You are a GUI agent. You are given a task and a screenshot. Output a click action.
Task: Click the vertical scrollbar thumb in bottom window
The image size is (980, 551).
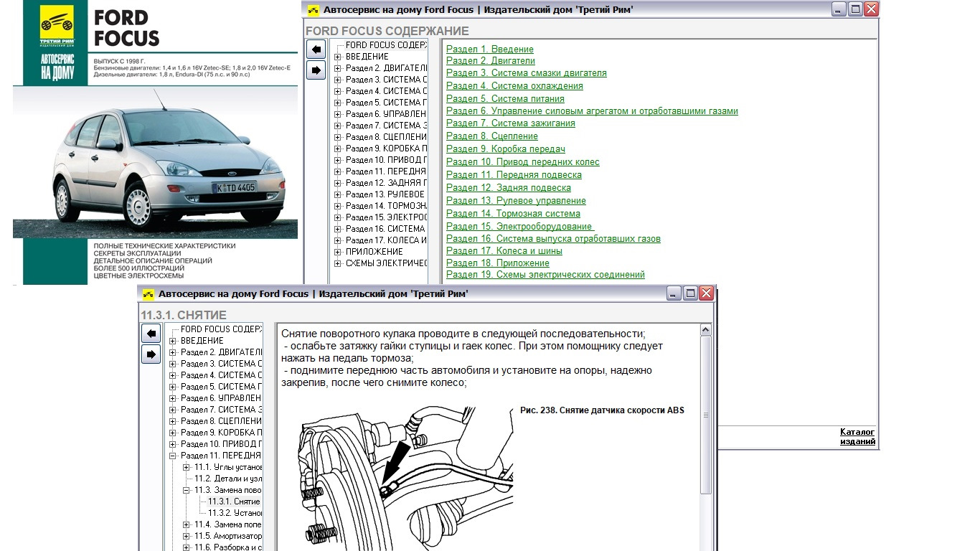[x=706, y=415]
